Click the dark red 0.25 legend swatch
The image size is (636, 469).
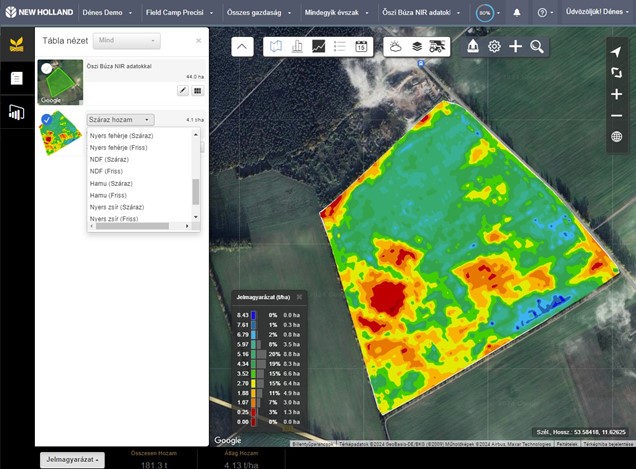[x=254, y=412]
